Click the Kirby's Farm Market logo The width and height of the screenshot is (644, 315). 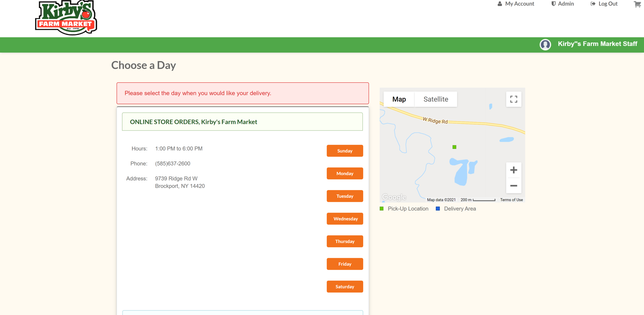click(66, 18)
